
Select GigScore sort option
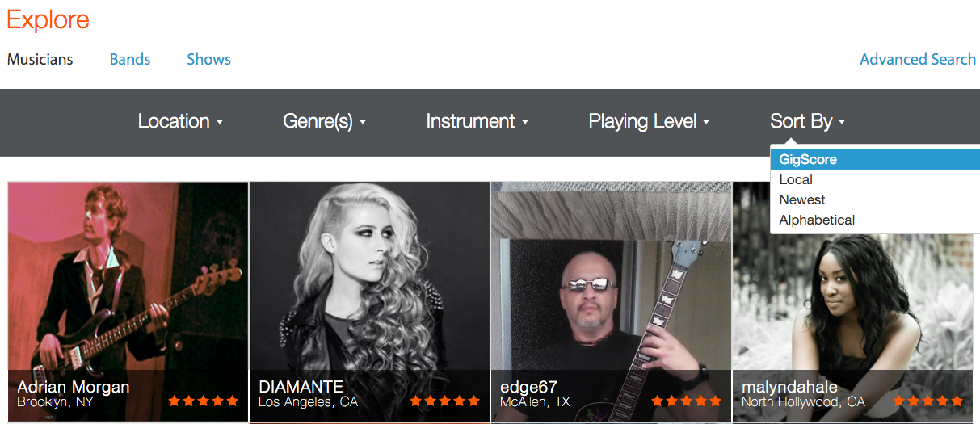[875, 159]
